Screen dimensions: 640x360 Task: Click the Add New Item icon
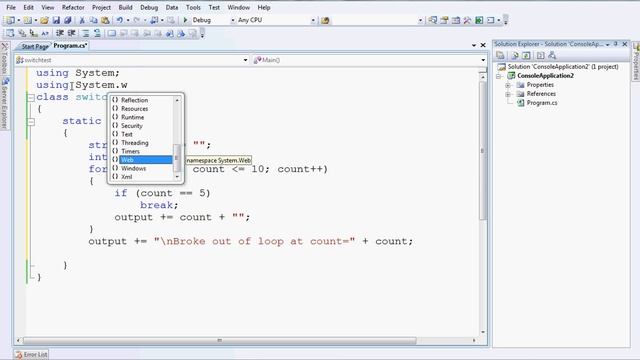(x=27, y=20)
